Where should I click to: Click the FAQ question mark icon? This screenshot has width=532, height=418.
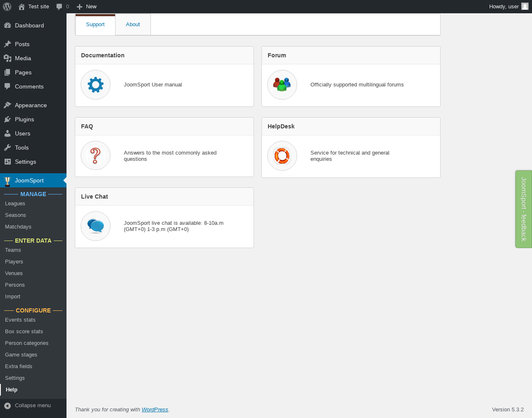coord(96,156)
